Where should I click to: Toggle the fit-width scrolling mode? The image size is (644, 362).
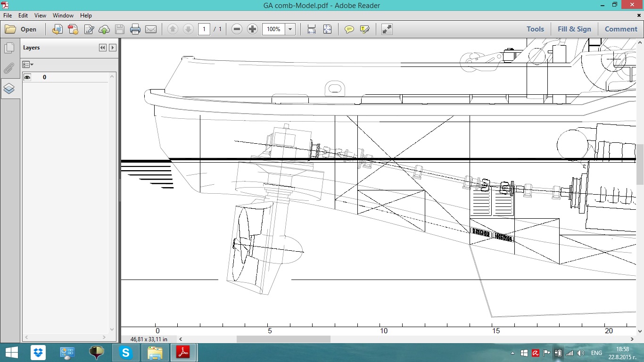(x=312, y=29)
